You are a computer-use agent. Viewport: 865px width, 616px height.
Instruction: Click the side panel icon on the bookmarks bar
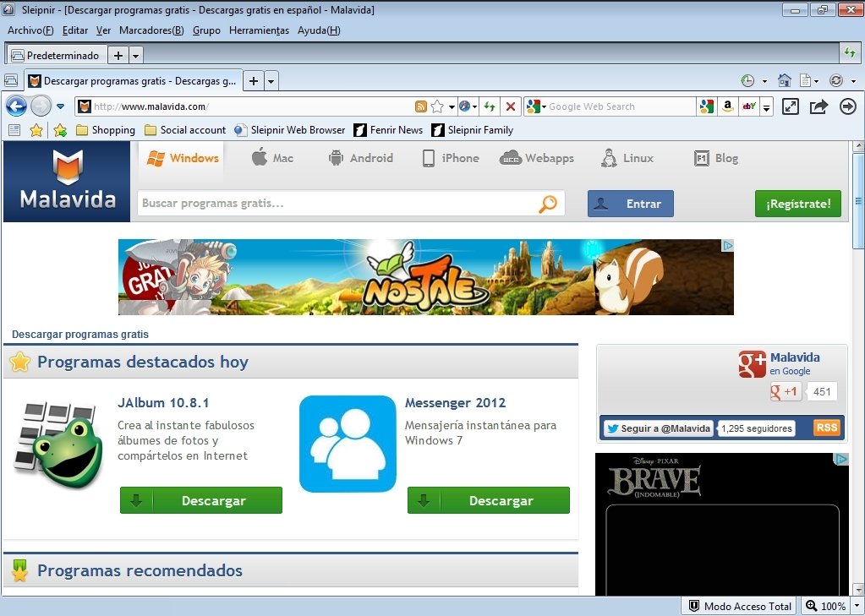[15, 130]
